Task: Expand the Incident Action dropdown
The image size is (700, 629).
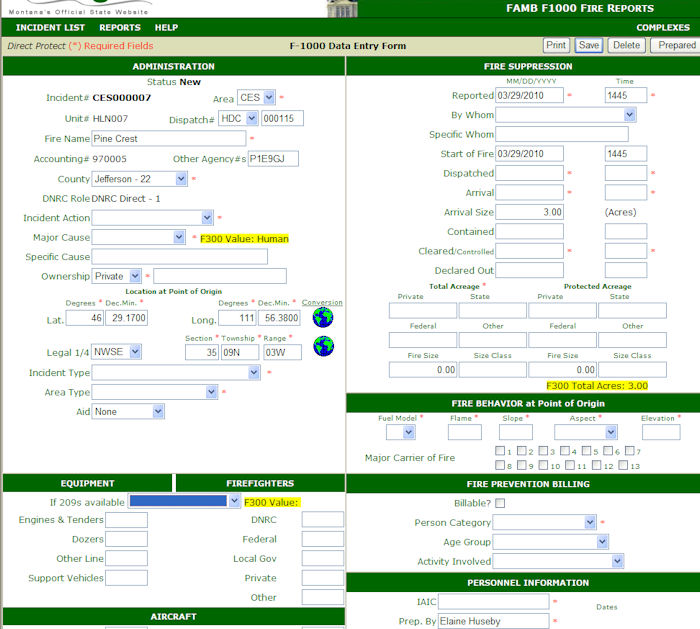Action: pos(152,218)
